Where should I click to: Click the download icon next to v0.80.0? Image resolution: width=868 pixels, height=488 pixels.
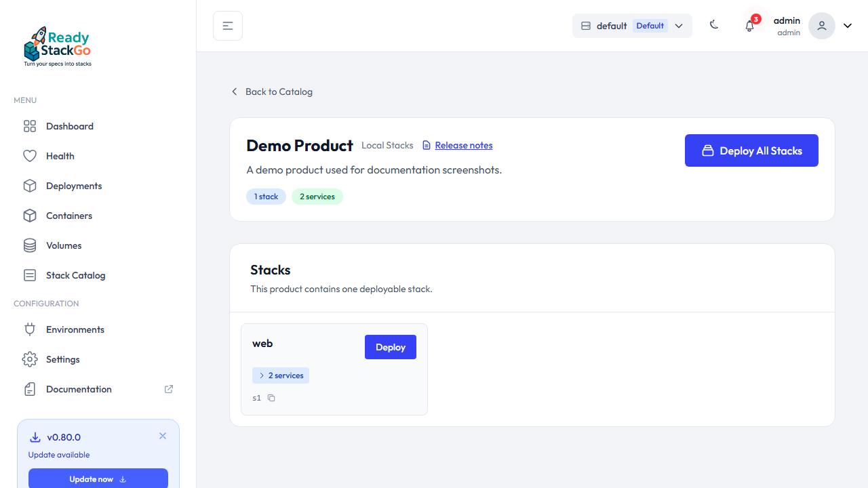(x=35, y=438)
